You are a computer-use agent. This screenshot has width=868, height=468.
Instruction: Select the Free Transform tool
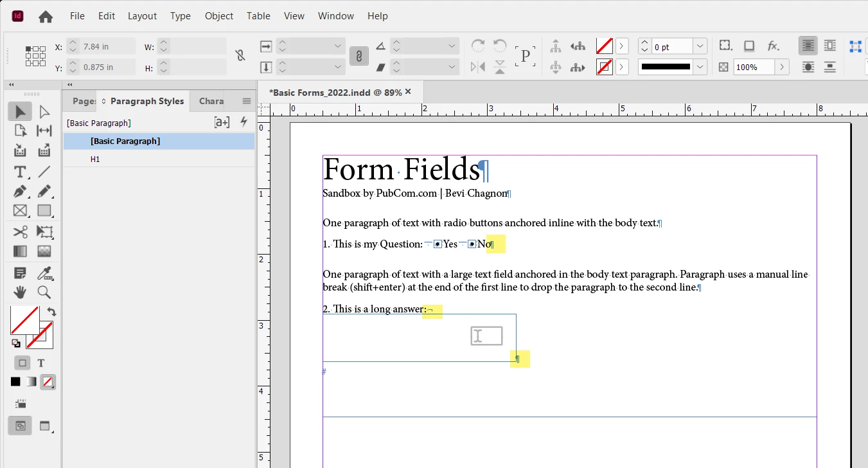44,231
